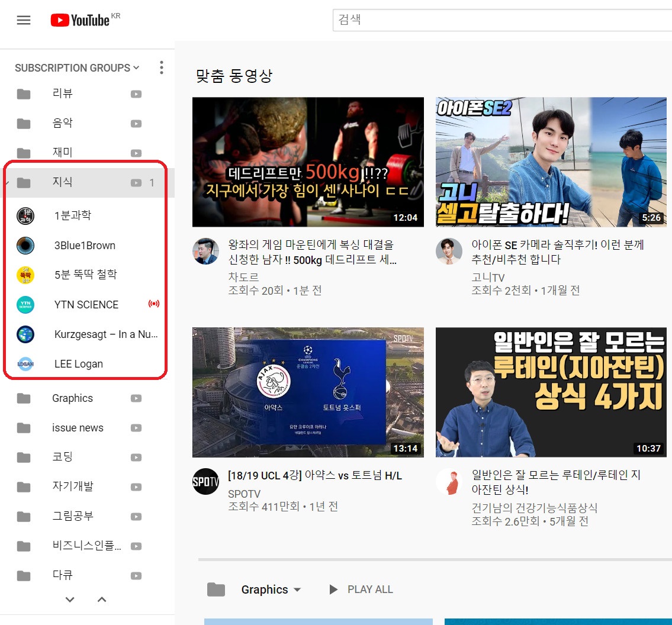
Task: Open 고니TV channel name link
Action: pyautogui.click(x=488, y=278)
